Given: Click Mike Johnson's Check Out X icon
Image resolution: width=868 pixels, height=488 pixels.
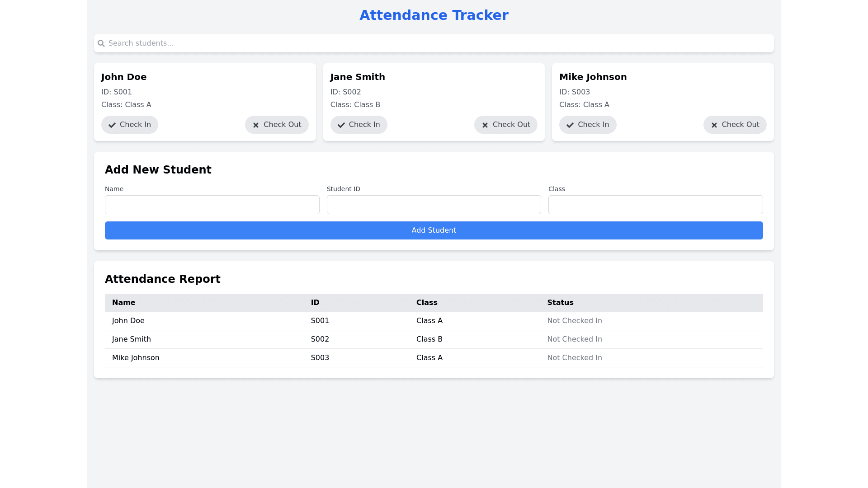Looking at the screenshot, I should [714, 125].
